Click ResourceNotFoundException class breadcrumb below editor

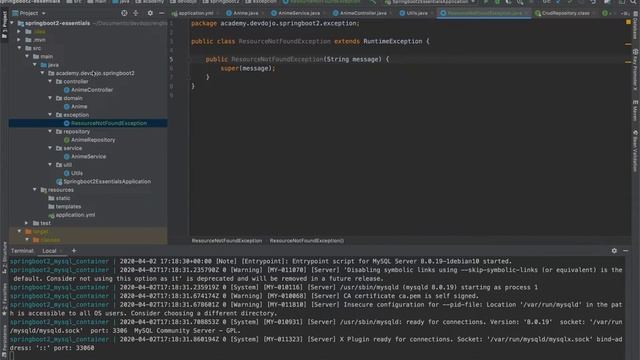pos(227,241)
